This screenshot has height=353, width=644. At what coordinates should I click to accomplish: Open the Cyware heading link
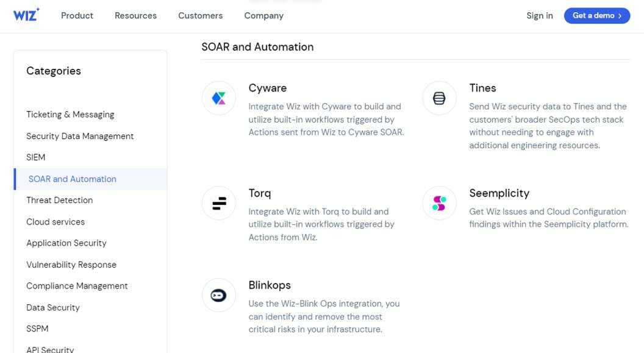[267, 88]
